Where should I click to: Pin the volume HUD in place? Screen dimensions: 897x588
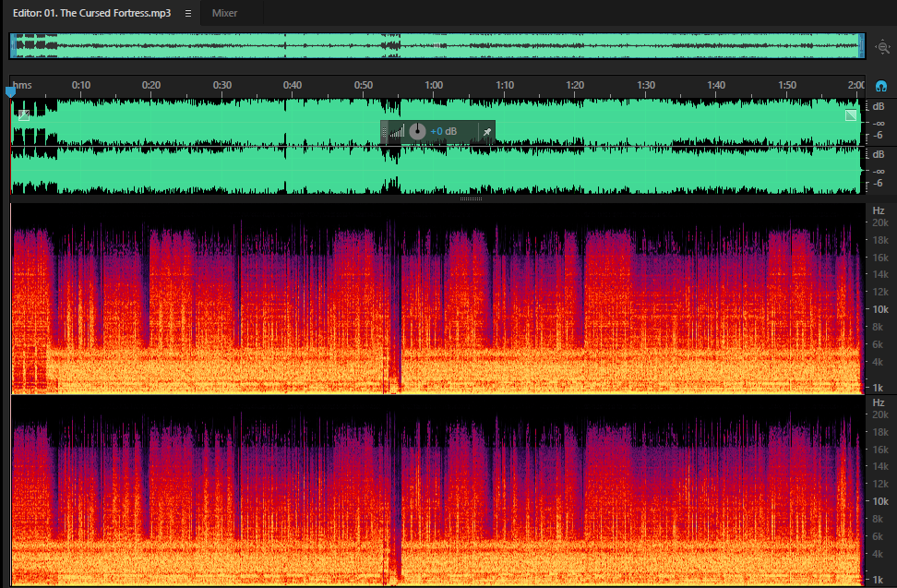[x=487, y=132]
